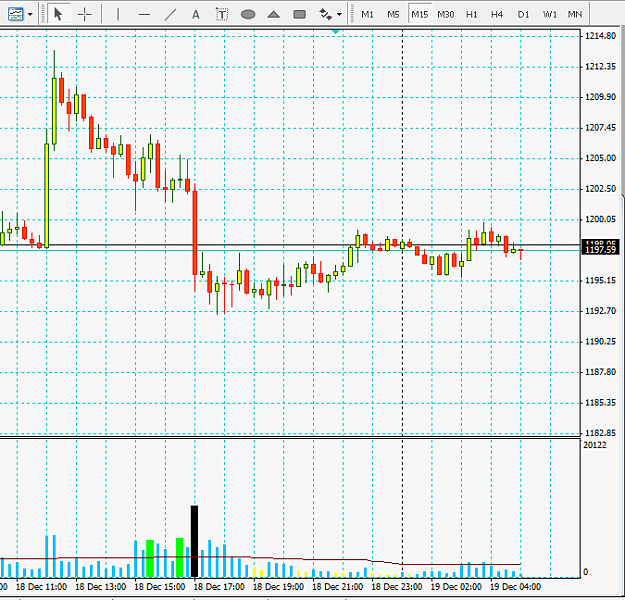Insert a text label tool

(x=222, y=15)
